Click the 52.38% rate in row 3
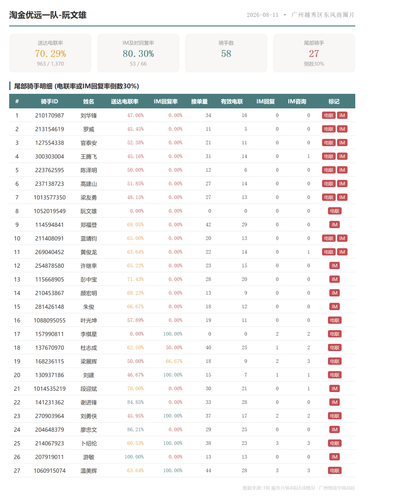The width and height of the screenshot is (410, 500). pyautogui.click(x=135, y=143)
